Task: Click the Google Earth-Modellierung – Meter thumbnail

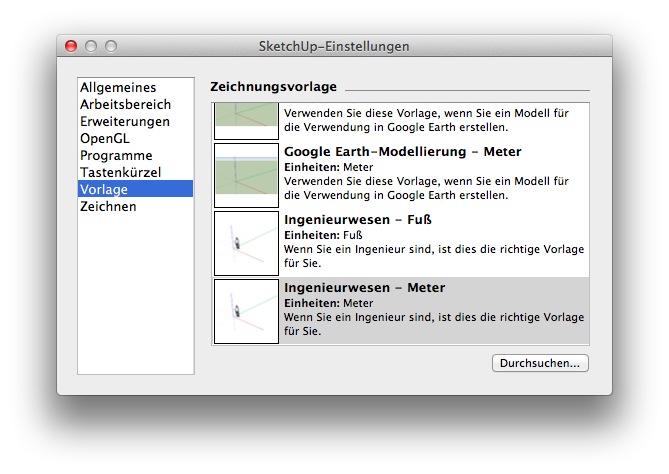Action: (246, 175)
